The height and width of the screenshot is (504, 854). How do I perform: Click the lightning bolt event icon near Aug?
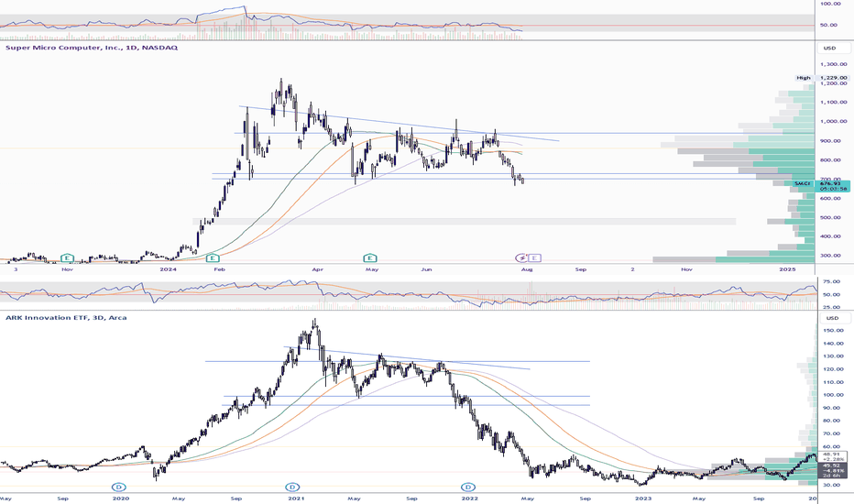pos(521,257)
